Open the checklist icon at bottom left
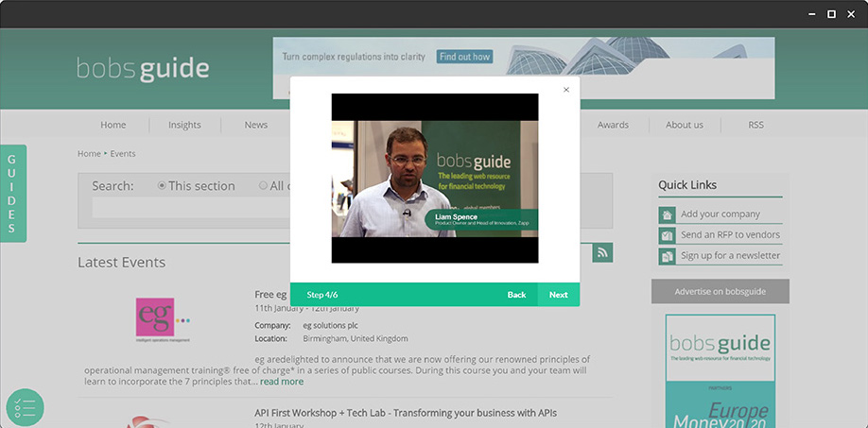Image resolution: width=868 pixels, height=428 pixels. [25, 407]
